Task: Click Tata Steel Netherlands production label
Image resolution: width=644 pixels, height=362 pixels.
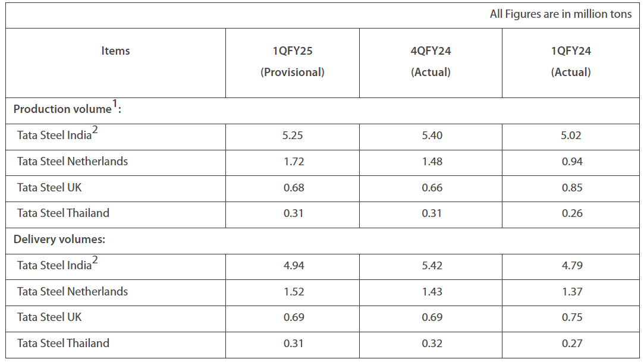Action: [73, 161]
